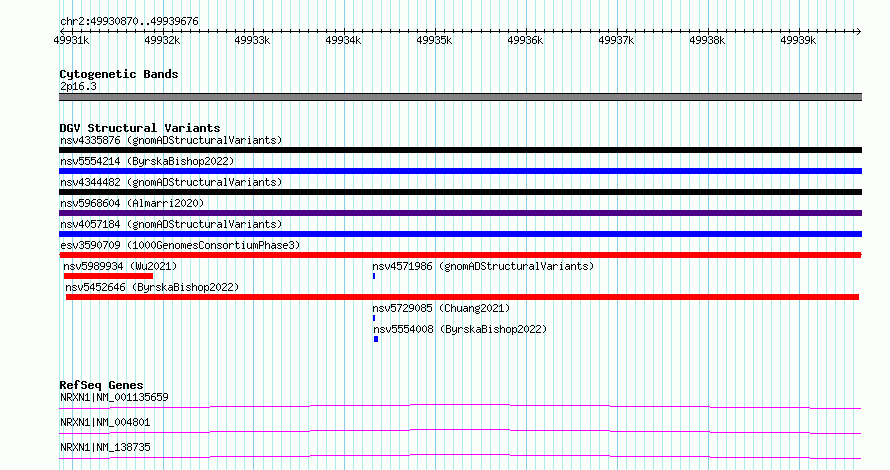Open variant nsv5452646 (ByrskaBishop2022) label
This screenshot has height=470, width=890.
[x=152, y=287]
